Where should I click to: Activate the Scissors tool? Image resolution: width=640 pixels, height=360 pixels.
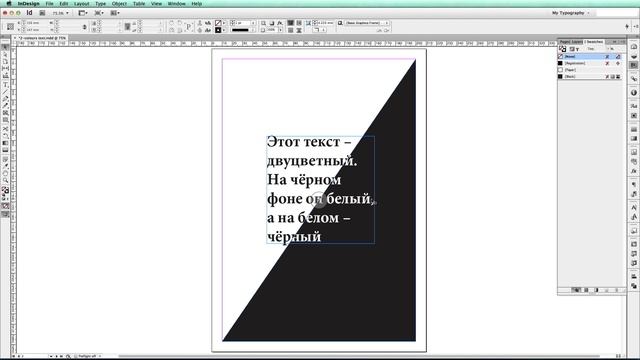point(5,129)
